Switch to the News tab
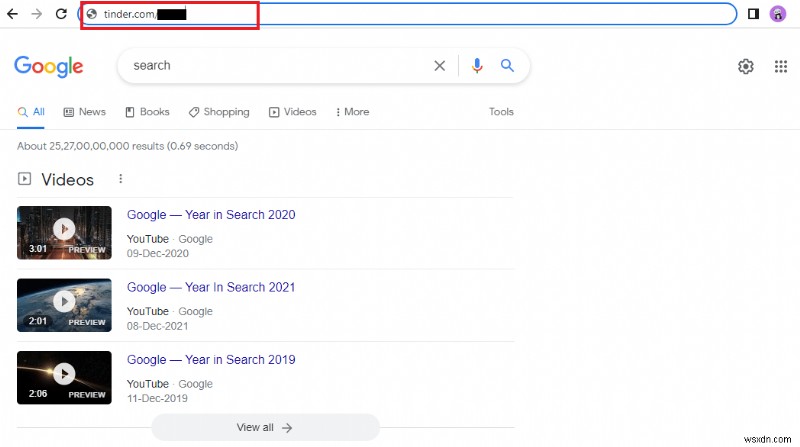800x447 pixels. point(84,112)
